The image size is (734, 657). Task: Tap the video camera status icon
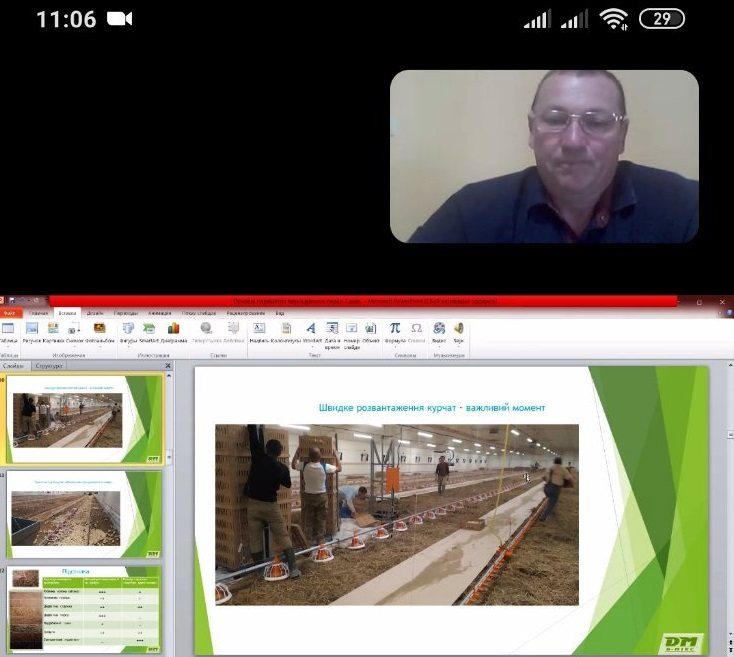(x=120, y=19)
